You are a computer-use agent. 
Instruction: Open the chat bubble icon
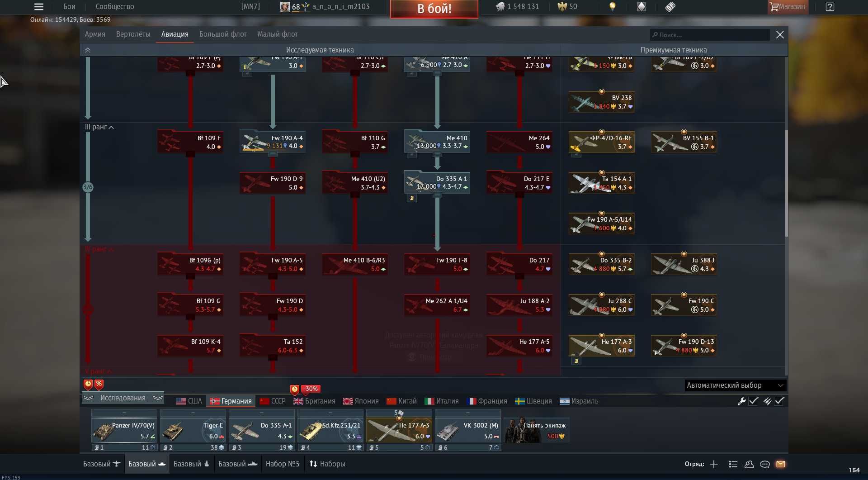765,464
